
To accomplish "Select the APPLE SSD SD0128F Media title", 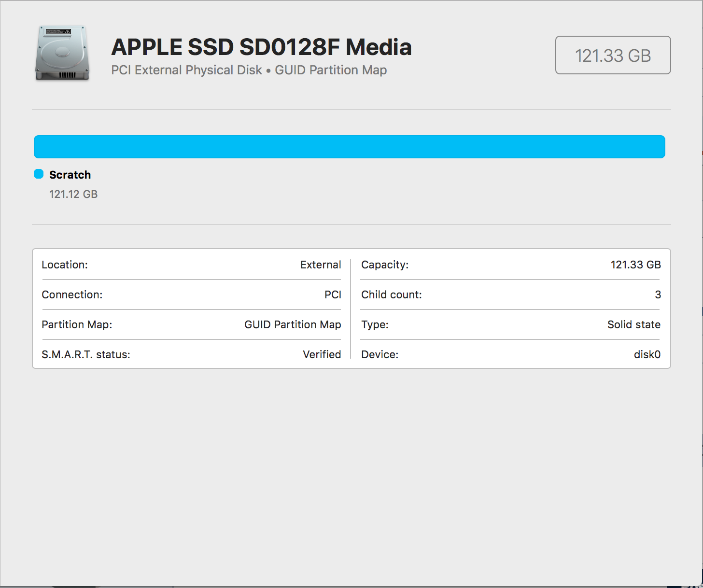I will [261, 47].
